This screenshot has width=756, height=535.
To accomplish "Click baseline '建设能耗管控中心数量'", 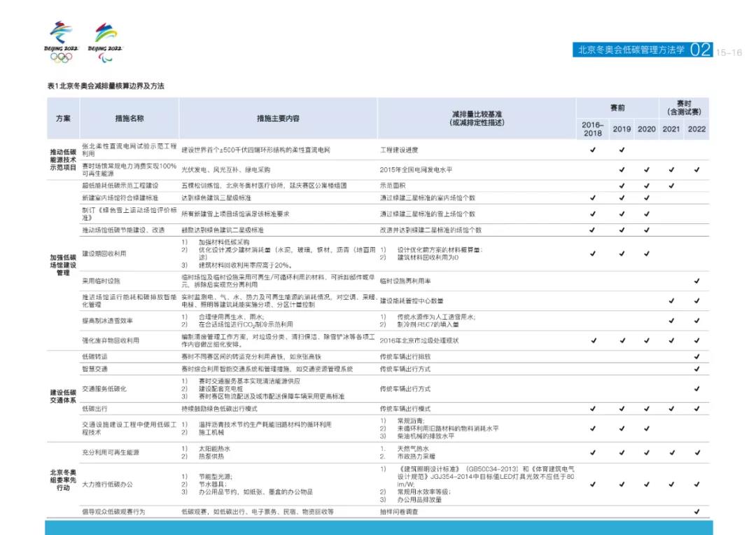I will click(412, 300).
